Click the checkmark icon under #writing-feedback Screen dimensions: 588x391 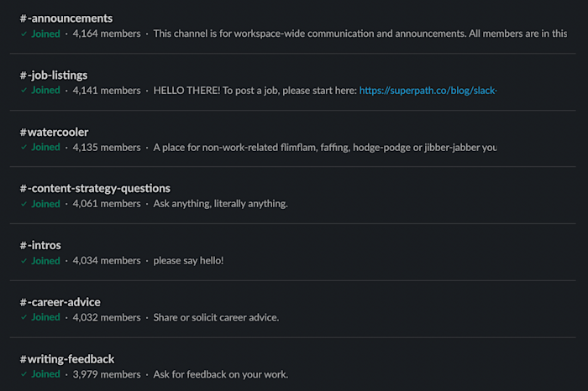[24, 374]
